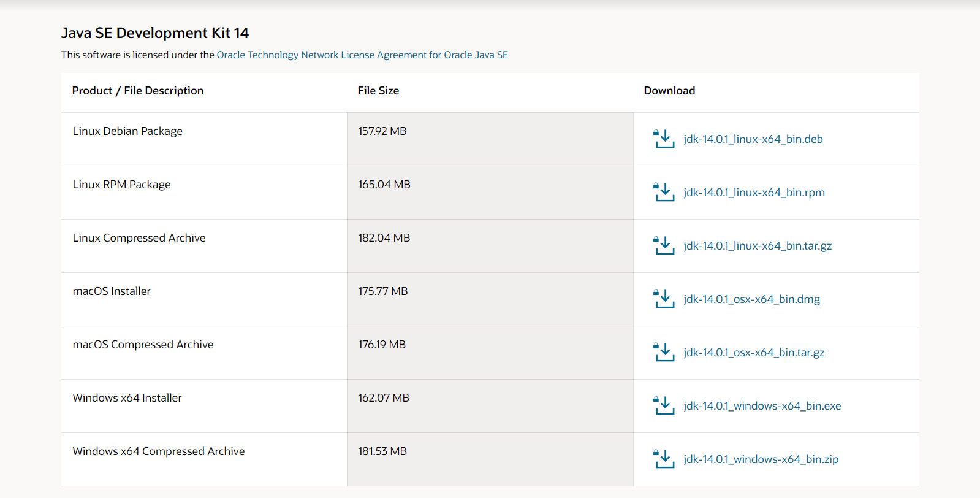Select the Java SE Development Kit 14 heading
The height and width of the screenshot is (498, 980).
pos(155,33)
